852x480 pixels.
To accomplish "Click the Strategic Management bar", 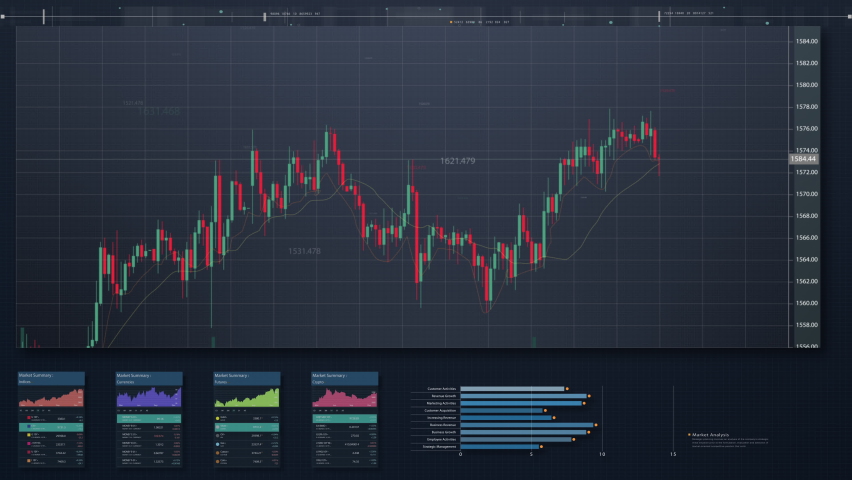I will [x=499, y=446].
